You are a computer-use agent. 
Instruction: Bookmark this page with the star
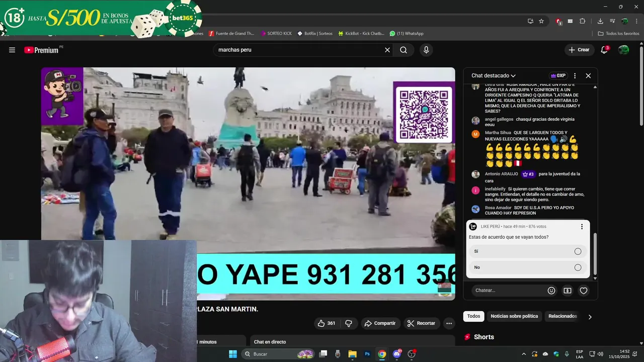[541, 21]
